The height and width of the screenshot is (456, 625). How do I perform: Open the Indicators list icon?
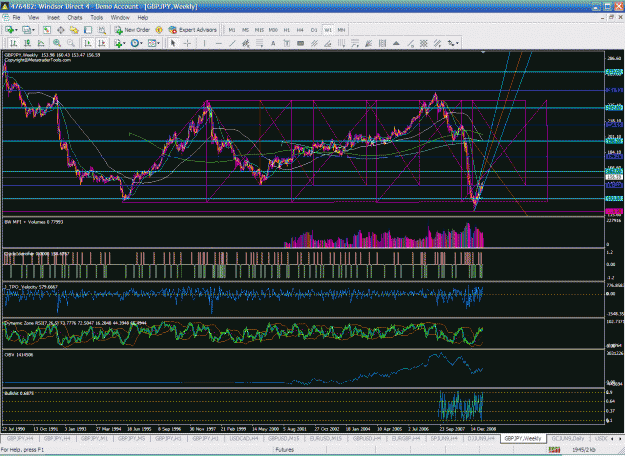[x=118, y=43]
